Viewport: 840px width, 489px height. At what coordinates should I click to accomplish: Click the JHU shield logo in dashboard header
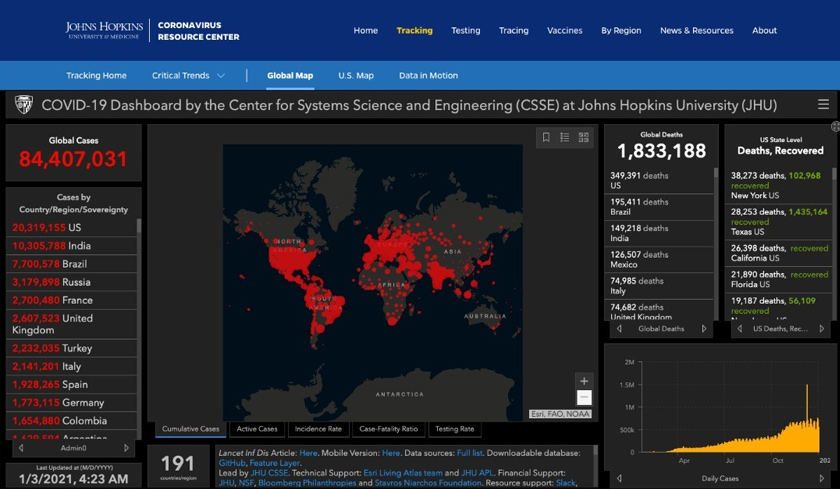tap(23, 105)
